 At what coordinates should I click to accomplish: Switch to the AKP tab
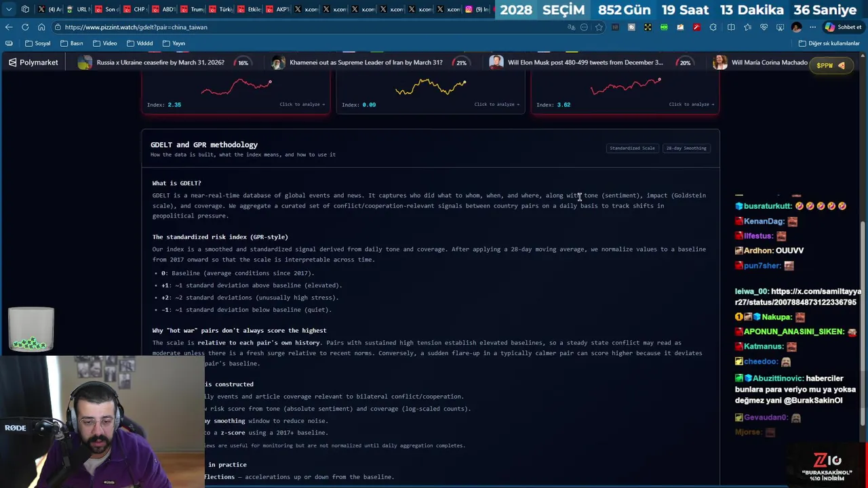[277, 9]
